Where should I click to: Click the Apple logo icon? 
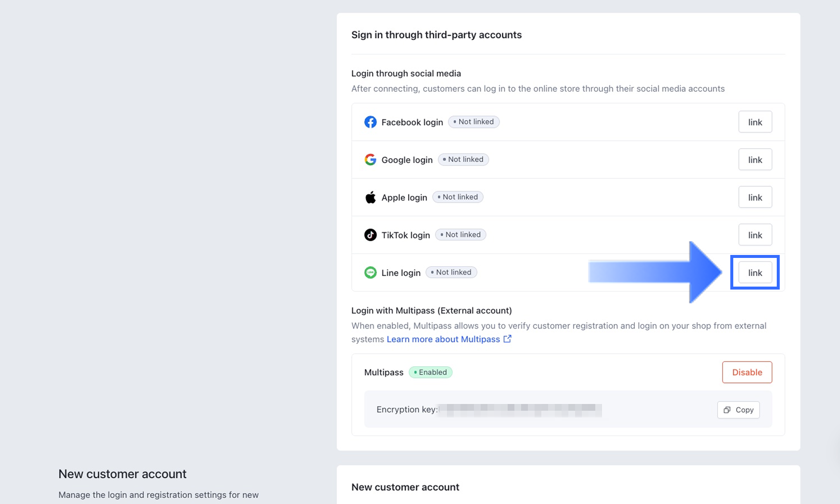370,197
